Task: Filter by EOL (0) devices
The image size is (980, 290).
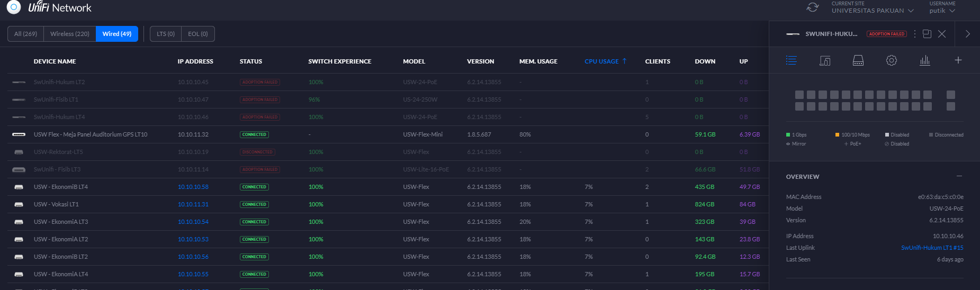Action: click(x=197, y=34)
